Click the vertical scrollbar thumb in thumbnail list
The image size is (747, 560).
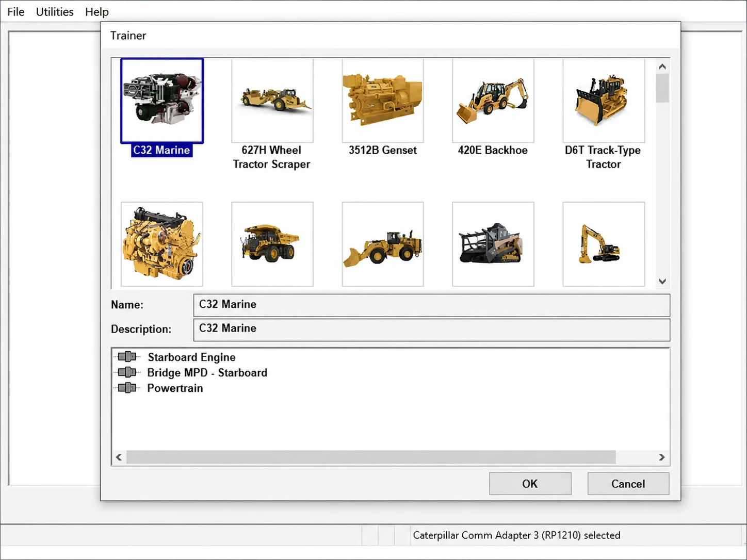(662, 88)
